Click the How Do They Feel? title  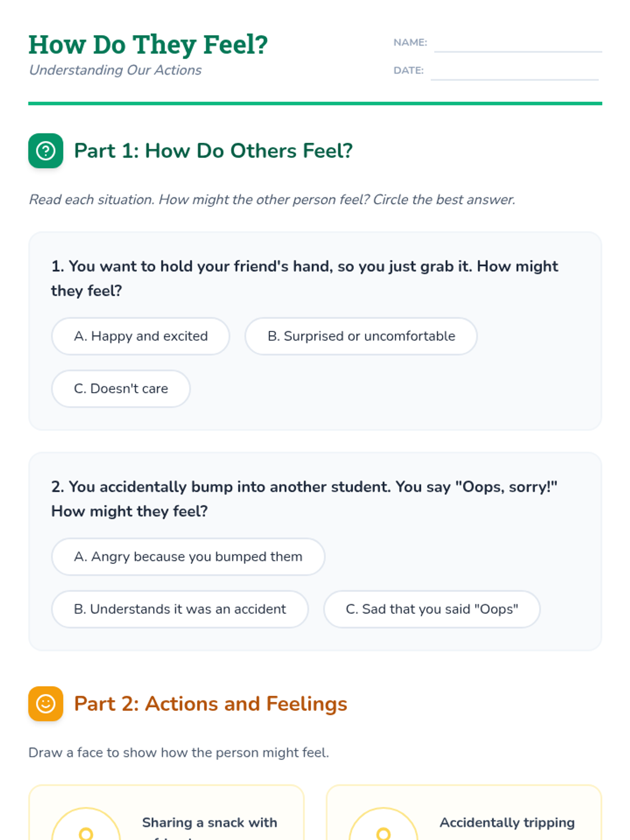tap(148, 45)
